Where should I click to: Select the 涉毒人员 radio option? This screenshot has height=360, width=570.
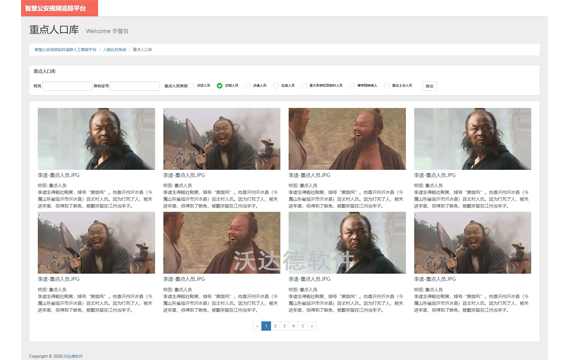(x=248, y=86)
